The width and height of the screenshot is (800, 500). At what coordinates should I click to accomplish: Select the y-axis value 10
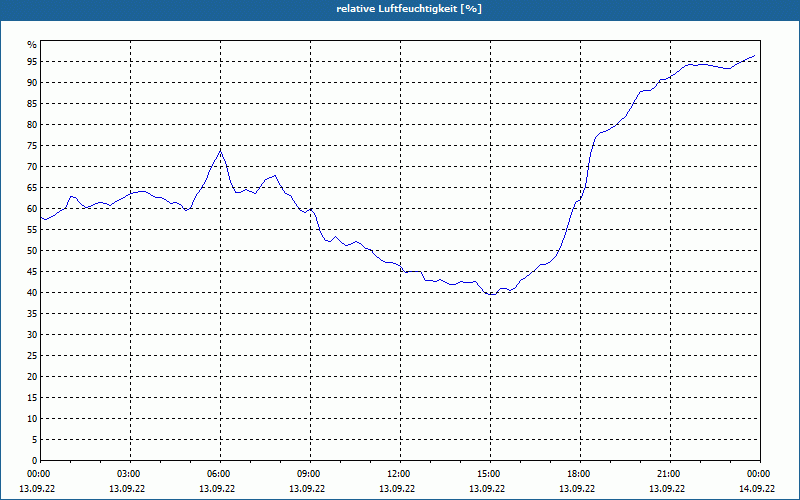pos(32,419)
